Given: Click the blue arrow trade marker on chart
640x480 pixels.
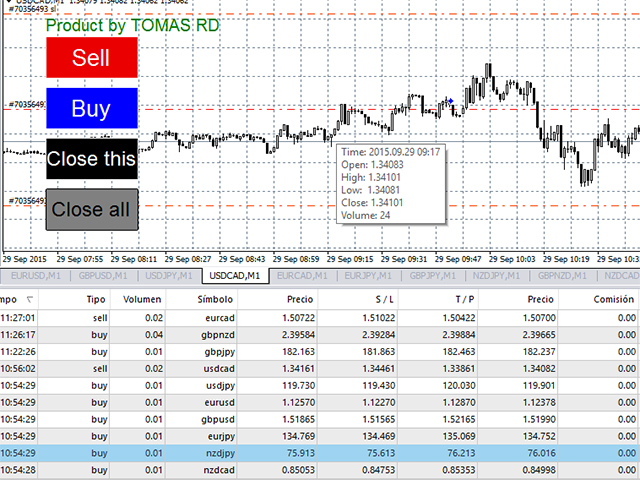Looking at the screenshot, I should click(x=451, y=101).
